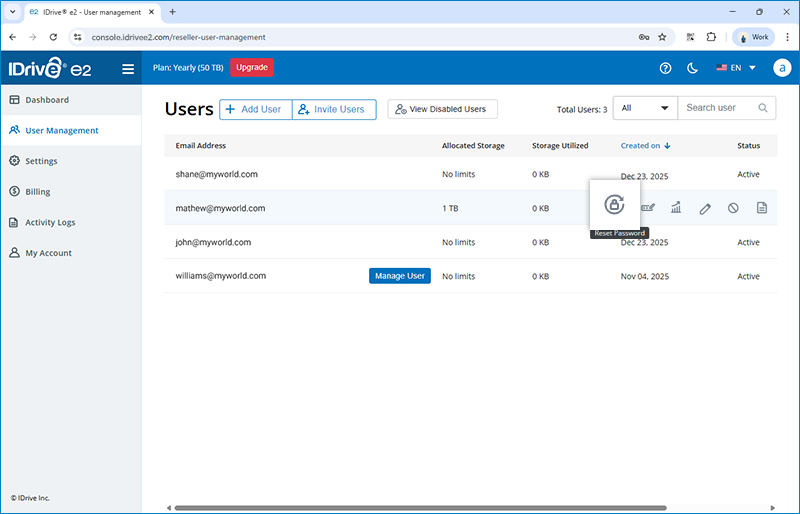Click the pencil edit icon for mathew
Screen dimensions: 800x514
(x=705, y=208)
